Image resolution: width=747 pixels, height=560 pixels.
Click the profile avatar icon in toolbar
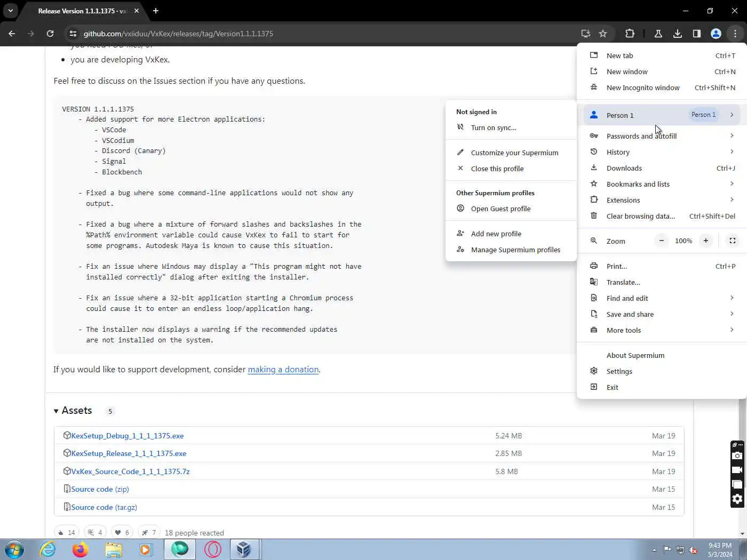716,34
